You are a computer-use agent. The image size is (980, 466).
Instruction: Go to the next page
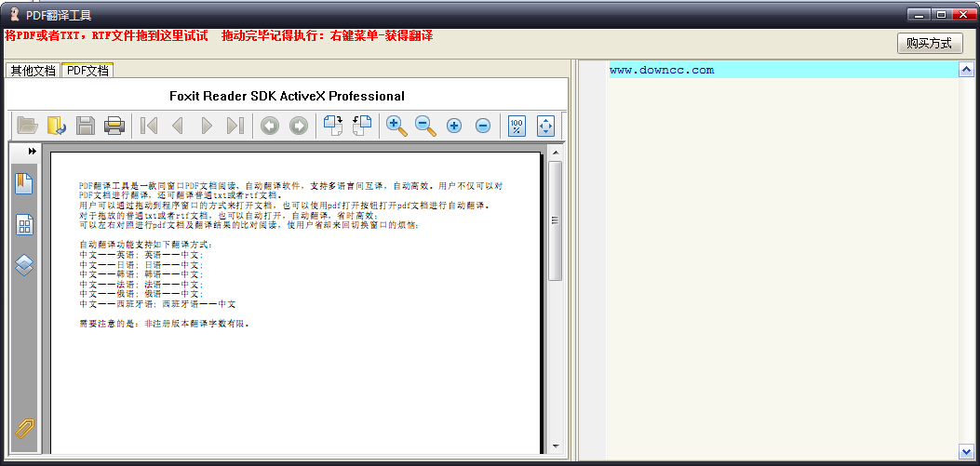point(207,126)
